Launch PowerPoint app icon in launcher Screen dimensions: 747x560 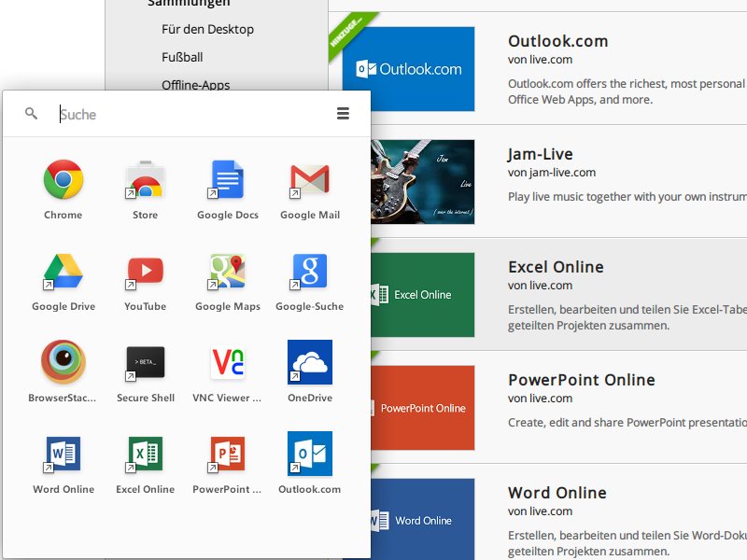pos(227,454)
